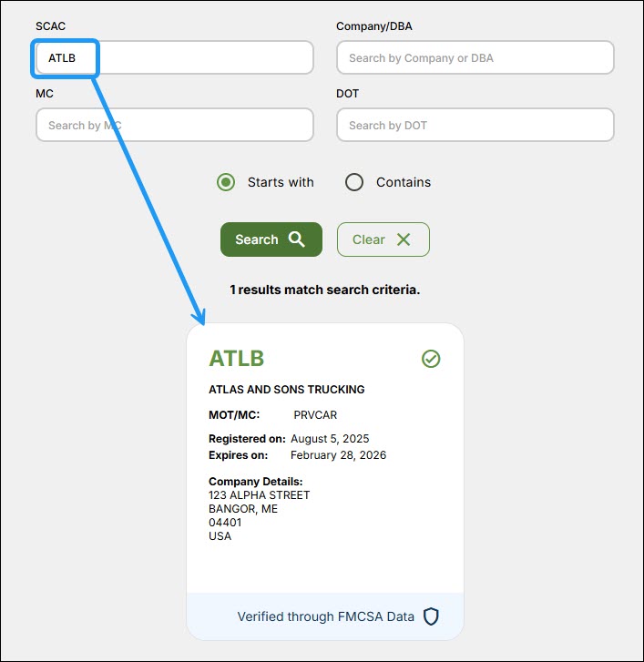This screenshot has height=662, width=644.
Task: Click the results match search criteria message
Action: pyautogui.click(x=324, y=290)
